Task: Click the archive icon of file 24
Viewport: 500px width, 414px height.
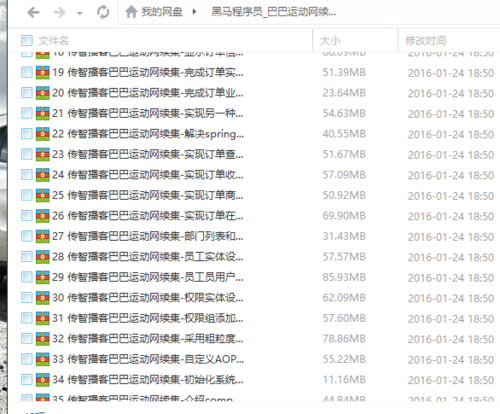Action: click(43, 175)
